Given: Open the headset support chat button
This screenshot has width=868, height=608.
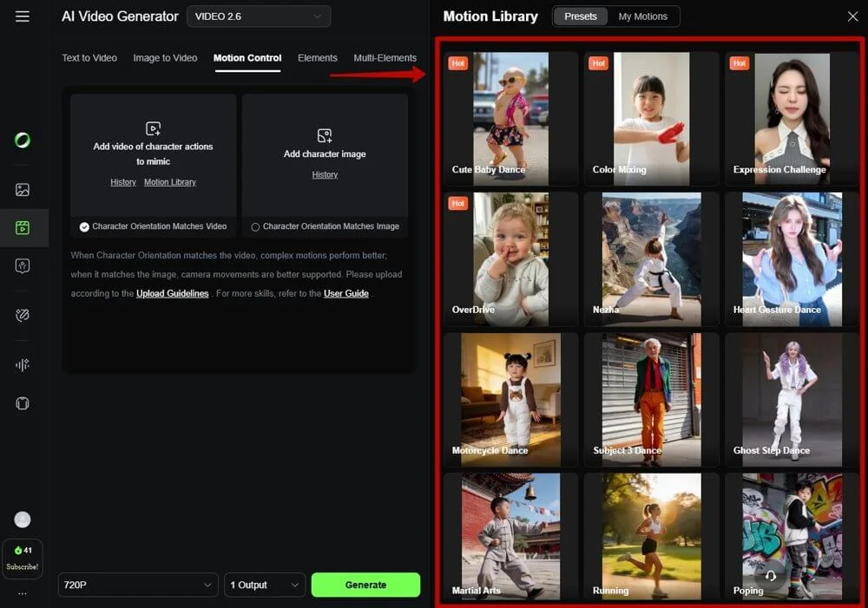Looking at the screenshot, I should tap(769, 577).
